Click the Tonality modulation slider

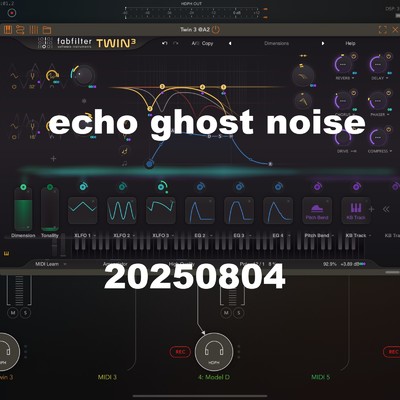click(50, 209)
